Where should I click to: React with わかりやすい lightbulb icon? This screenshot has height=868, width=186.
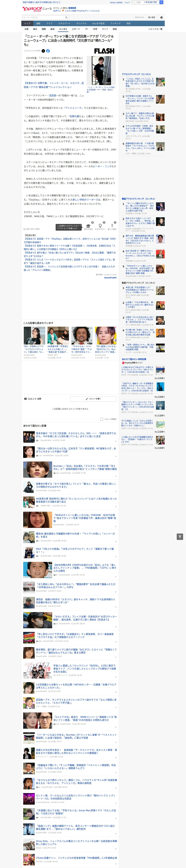click(100, 226)
